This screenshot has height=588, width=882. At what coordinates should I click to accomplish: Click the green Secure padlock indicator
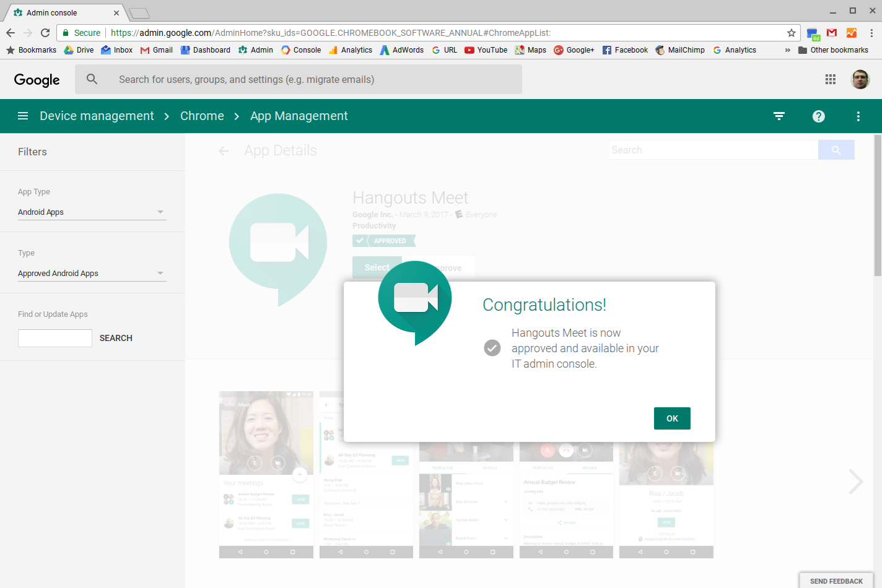[x=81, y=33]
